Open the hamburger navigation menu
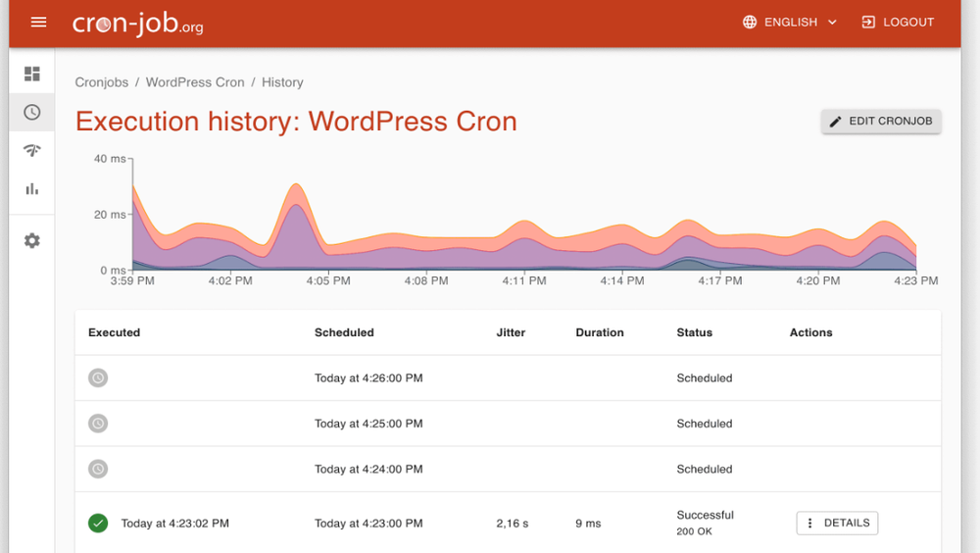 tap(39, 23)
